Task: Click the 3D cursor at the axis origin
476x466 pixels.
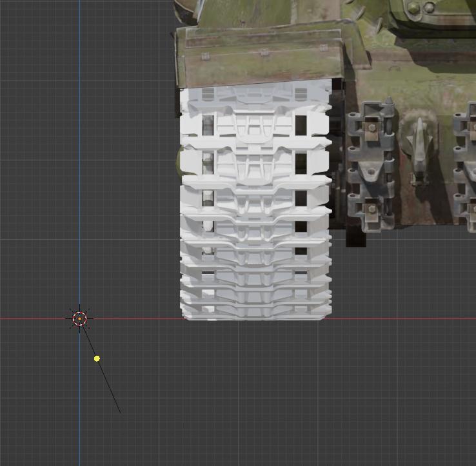Action: coord(79,318)
